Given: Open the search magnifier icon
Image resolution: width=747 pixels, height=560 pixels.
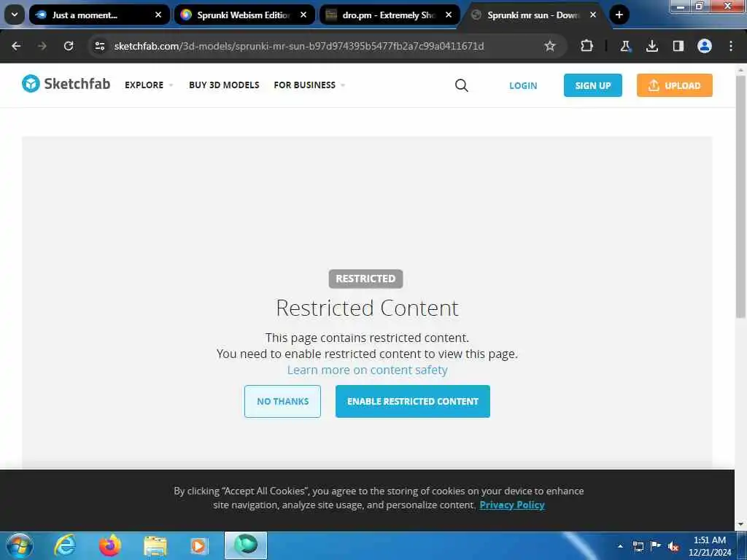Looking at the screenshot, I should 461,85.
